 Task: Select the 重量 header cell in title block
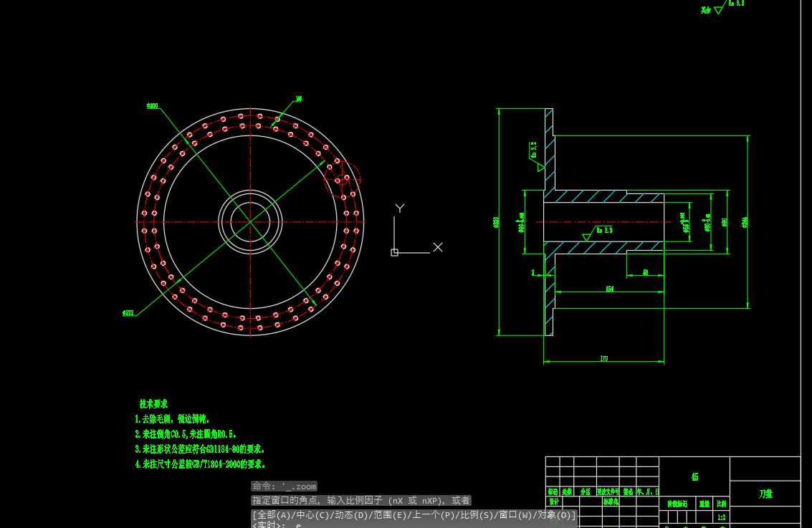(x=704, y=504)
